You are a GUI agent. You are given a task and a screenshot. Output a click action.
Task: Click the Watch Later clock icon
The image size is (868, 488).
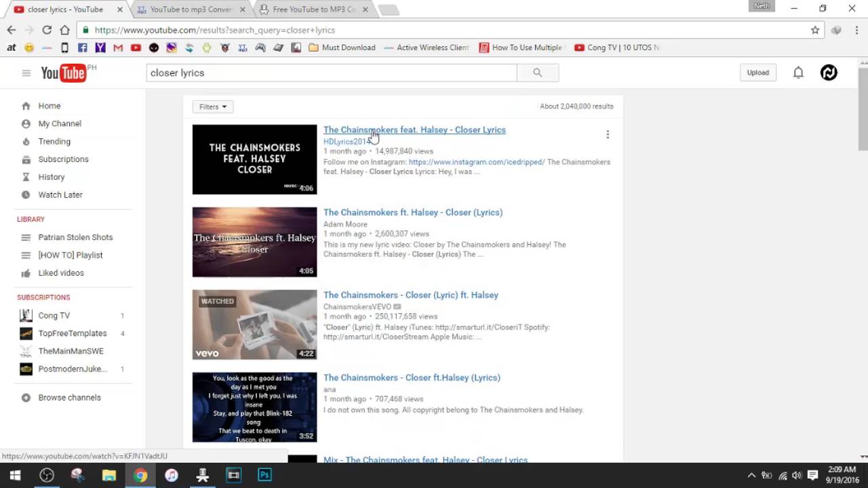click(x=26, y=195)
